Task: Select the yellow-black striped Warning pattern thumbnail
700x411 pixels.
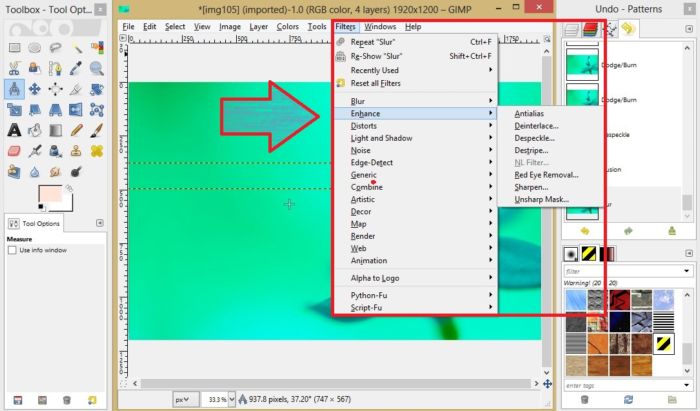Action: 663,342
